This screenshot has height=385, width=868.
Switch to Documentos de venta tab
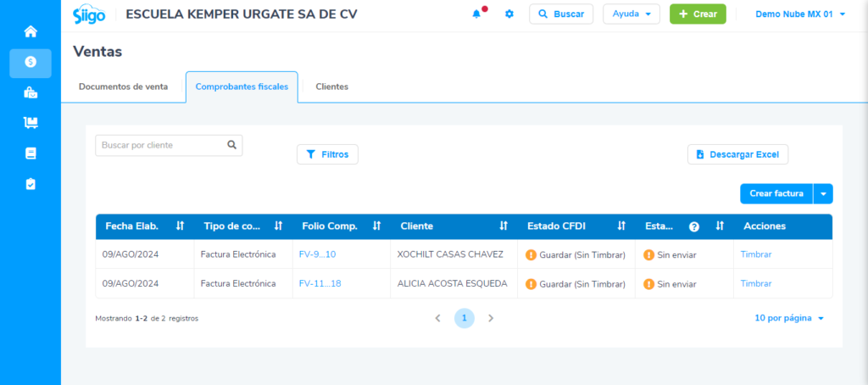[123, 86]
